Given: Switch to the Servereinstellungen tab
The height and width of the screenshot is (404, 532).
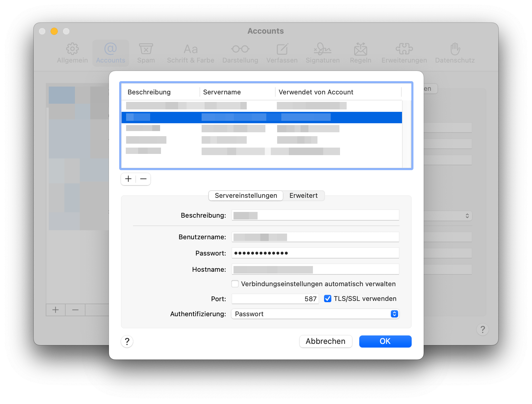Looking at the screenshot, I should click(246, 196).
